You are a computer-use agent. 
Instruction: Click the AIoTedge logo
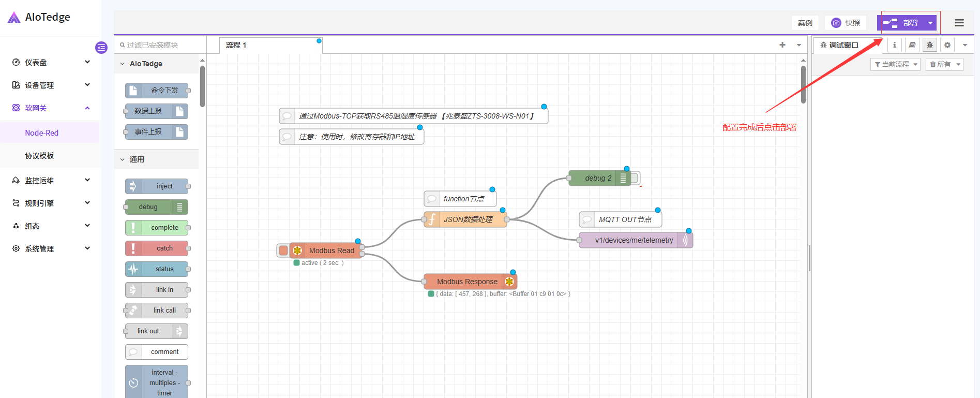point(39,18)
